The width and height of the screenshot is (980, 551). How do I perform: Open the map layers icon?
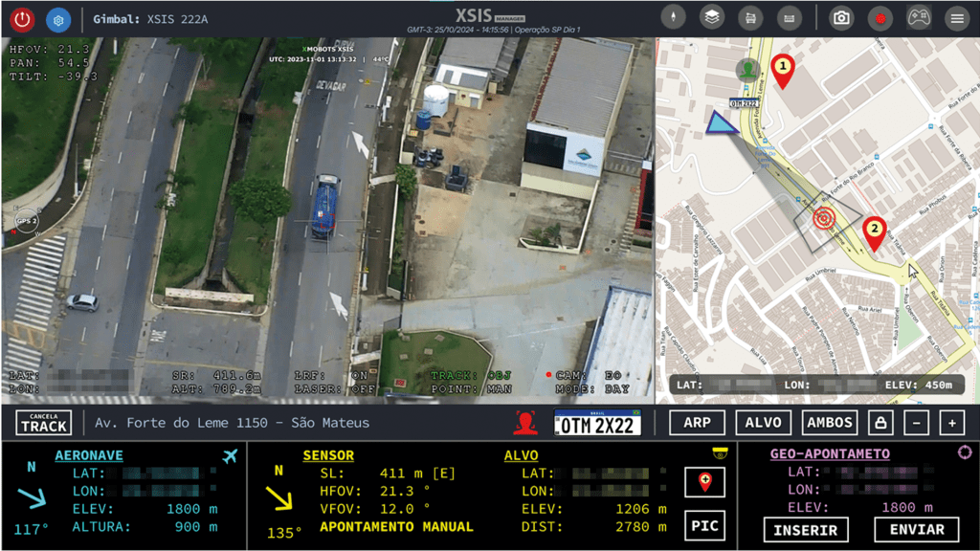tap(711, 17)
